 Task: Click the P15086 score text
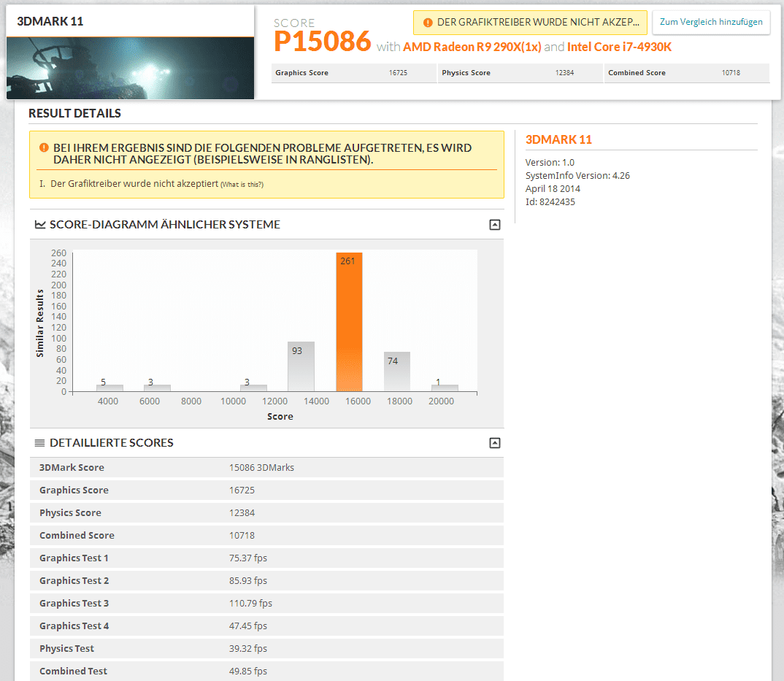[323, 41]
